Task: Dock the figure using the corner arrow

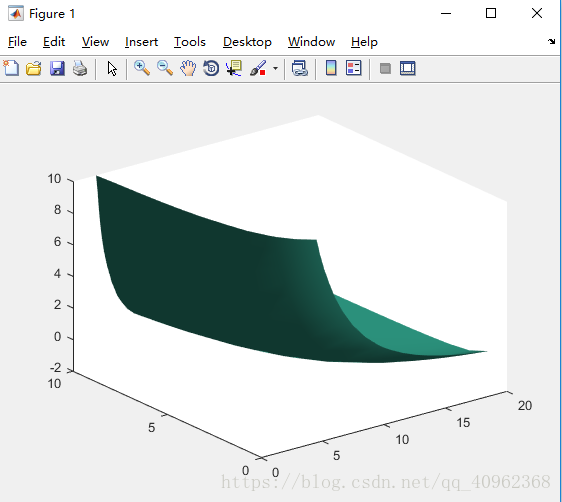Action: (x=551, y=42)
